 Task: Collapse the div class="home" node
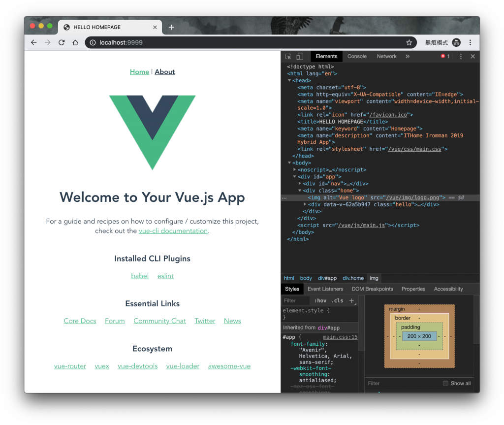[x=300, y=190]
